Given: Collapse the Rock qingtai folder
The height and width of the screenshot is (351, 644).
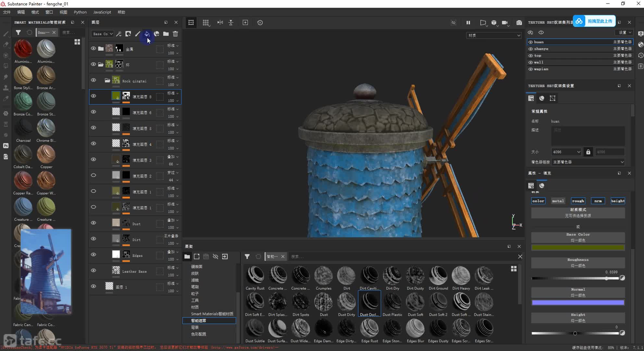Looking at the screenshot, I should click(x=107, y=80).
